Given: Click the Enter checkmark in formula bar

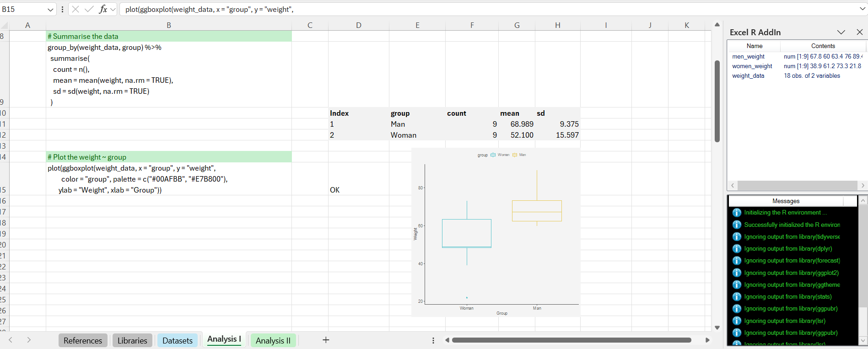Looking at the screenshot, I should coord(89,9).
